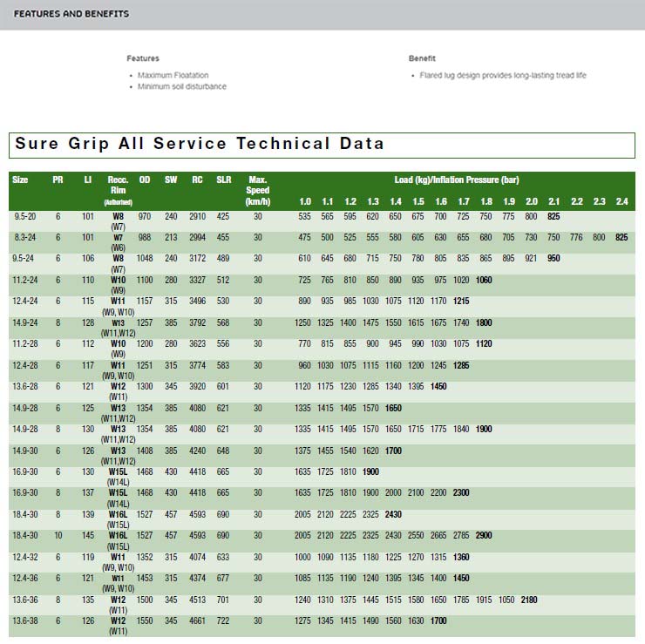Screen dimensions: 645x644
Task: Click the 8.3-24 tire size cell
Action: 24,237
